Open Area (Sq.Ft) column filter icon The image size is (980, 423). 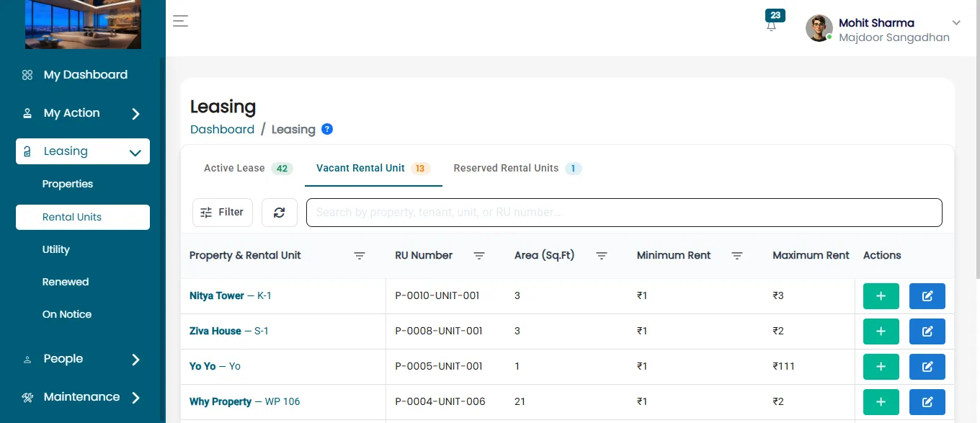pyautogui.click(x=602, y=256)
